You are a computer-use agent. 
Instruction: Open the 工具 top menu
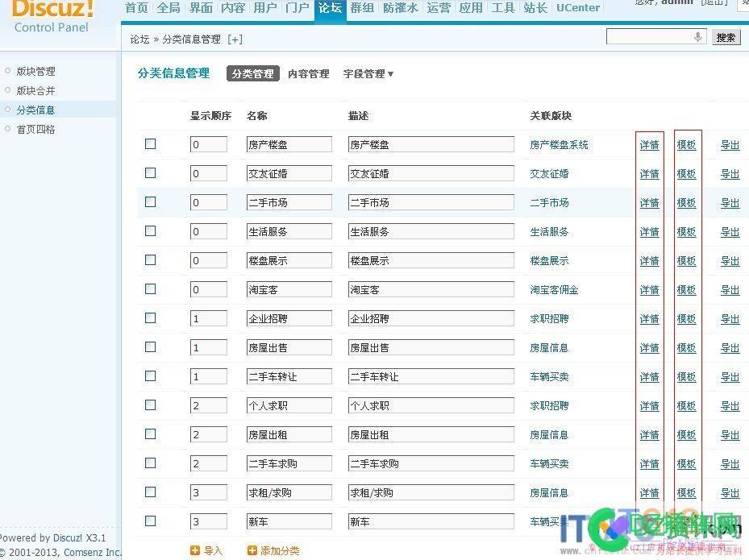coord(503,7)
